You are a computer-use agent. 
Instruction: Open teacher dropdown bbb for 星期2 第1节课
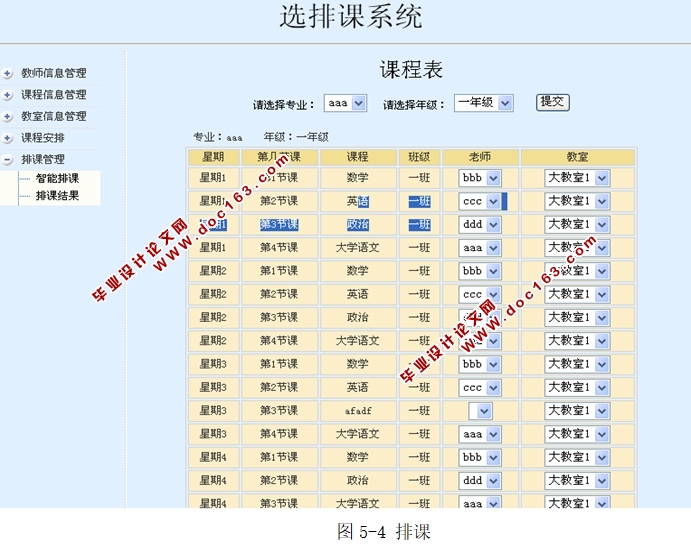[479, 271]
